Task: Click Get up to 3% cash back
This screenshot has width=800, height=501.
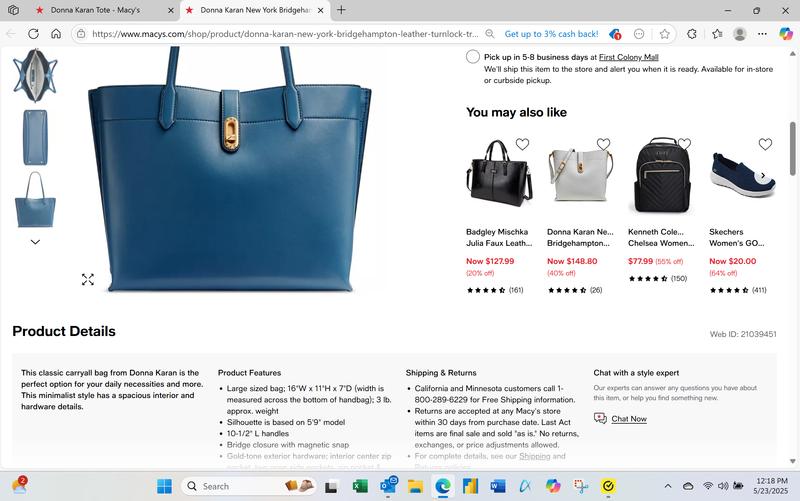Action: click(x=552, y=34)
